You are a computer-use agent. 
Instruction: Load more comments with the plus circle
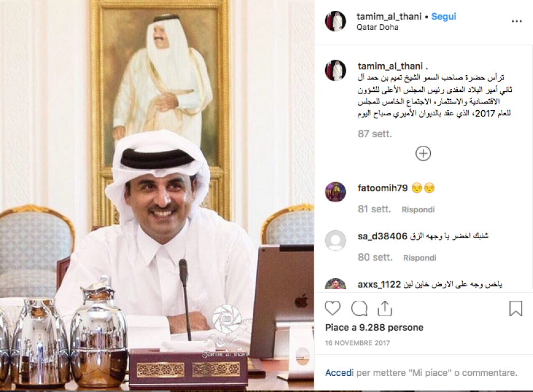point(423,154)
